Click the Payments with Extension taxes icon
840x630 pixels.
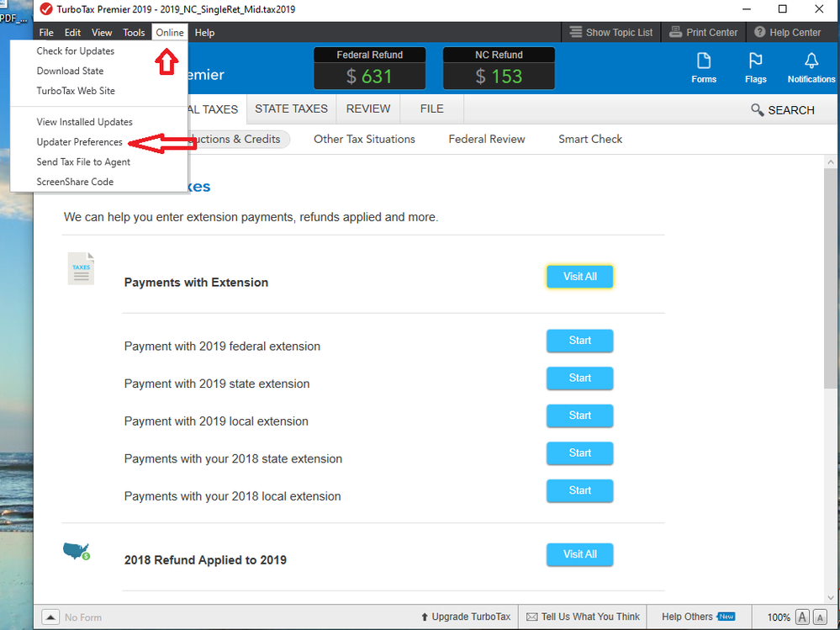(x=81, y=268)
